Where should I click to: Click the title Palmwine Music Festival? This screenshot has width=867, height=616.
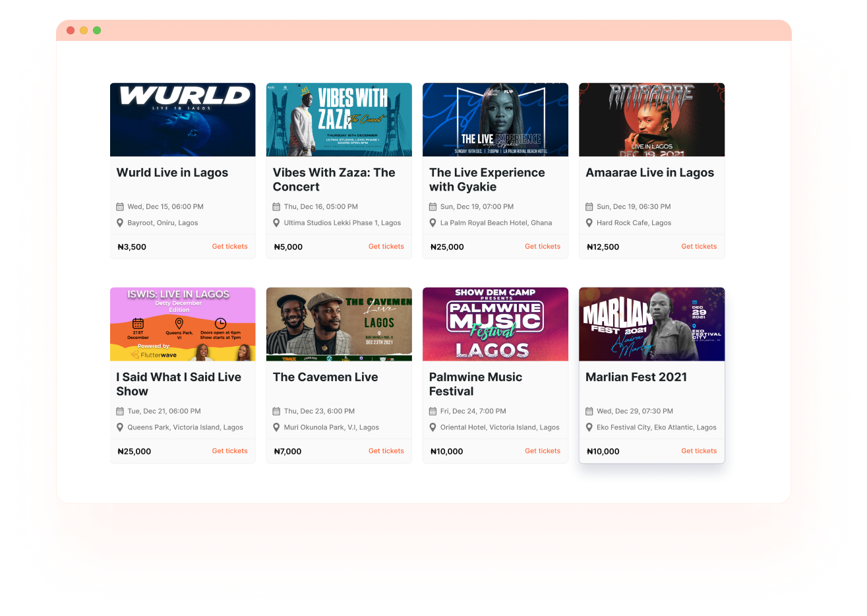click(x=475, y=385)
